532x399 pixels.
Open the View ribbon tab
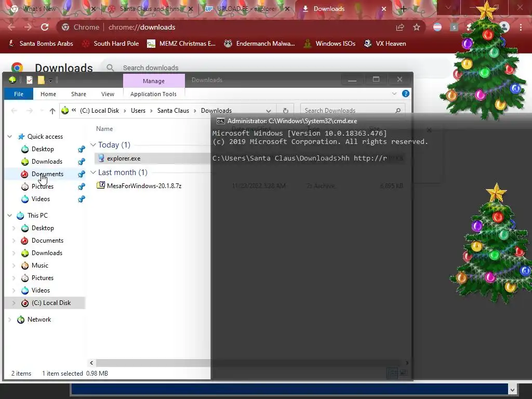pos(108,94)
